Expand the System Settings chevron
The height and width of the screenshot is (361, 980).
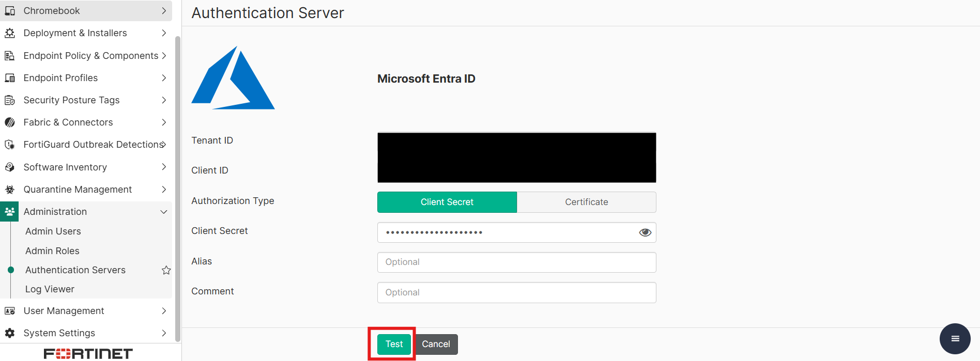coord(164,333)
